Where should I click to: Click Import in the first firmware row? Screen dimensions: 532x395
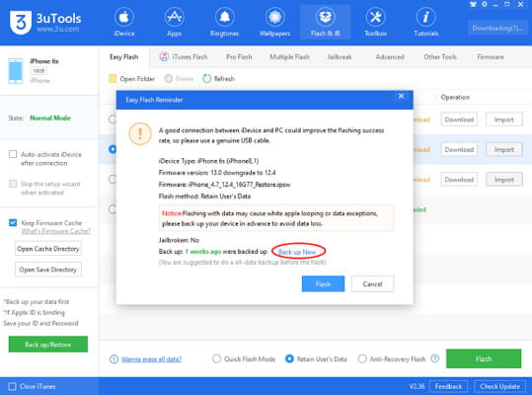pyautogui.click(x=503, y=119)
